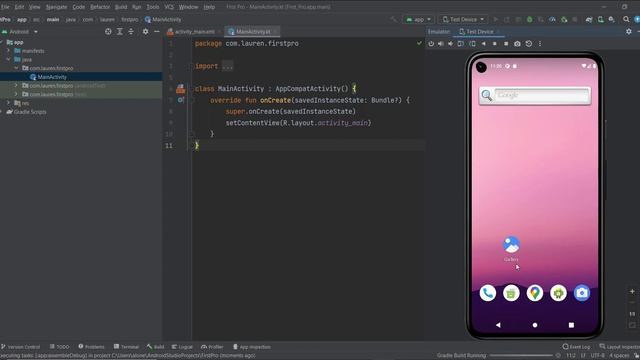The height and width of the screenshot is (360, 640).
Task: Click the emulator power button icon
Action: (x=431, y=44)
